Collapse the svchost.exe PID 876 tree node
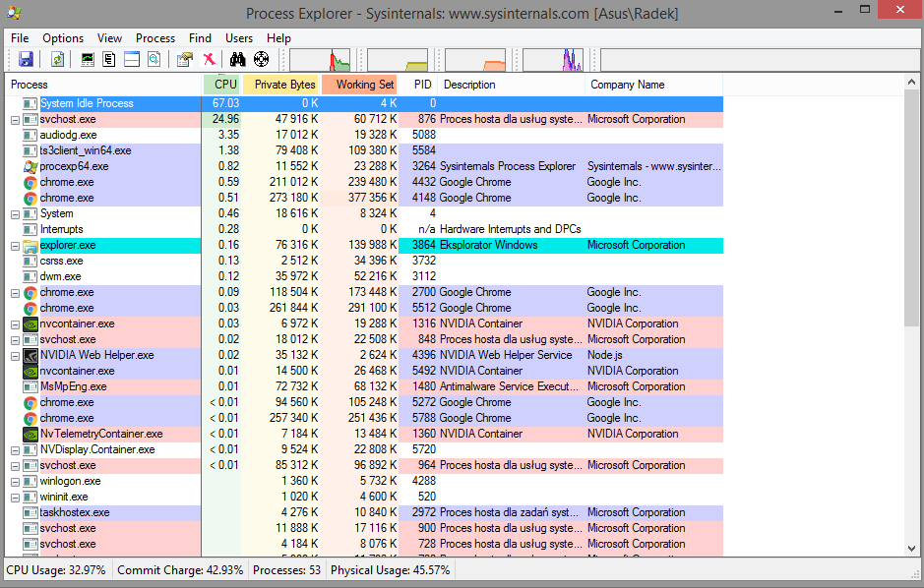Image resolution: width=924 pixels, height=588 pixels. coord(16,120)
